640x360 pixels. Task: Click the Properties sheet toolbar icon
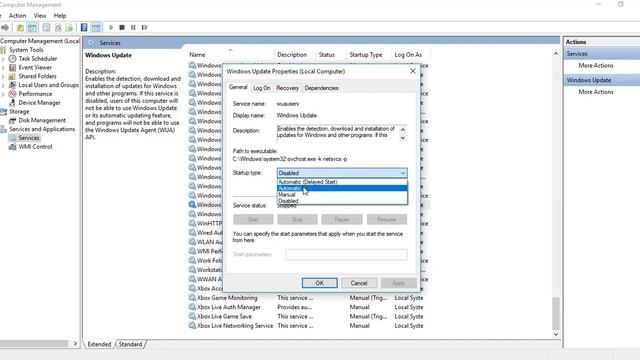(x=46, y=27)
